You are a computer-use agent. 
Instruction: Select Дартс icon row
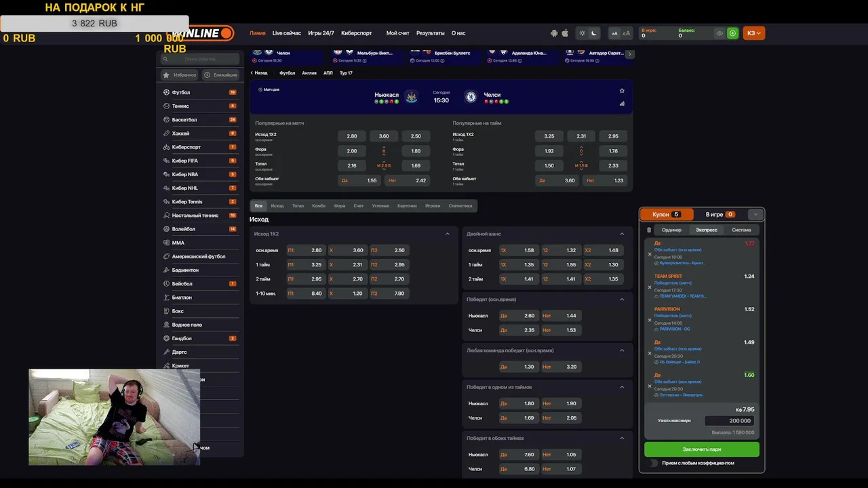(200, 352)
